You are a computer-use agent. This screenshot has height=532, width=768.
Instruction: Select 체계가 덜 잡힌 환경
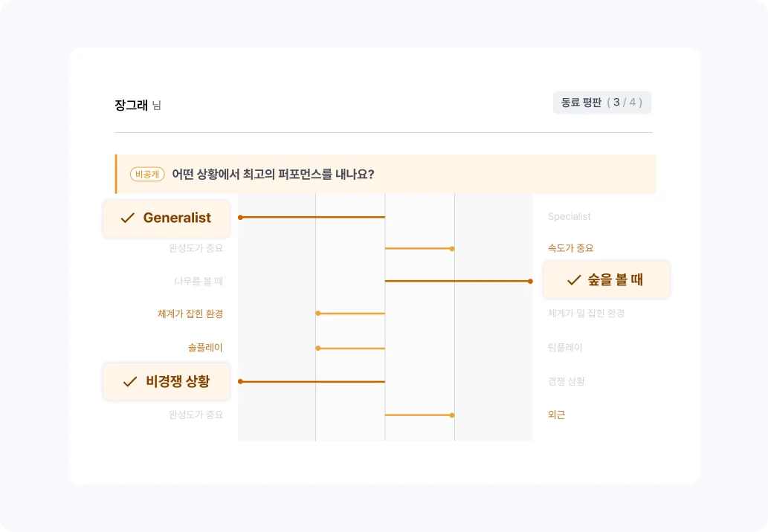coord(587,314)
